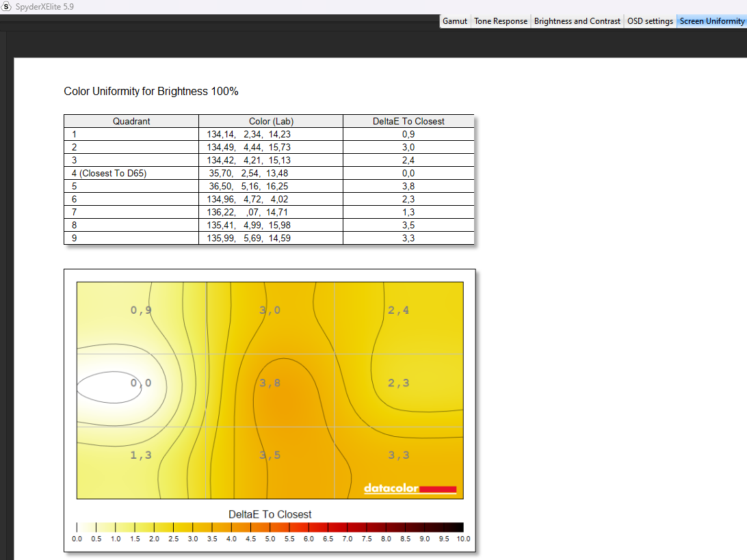Click the 1,3 label in heatmap bottom-left
Screen dimensions: 747x560
[x=141, y=455]
